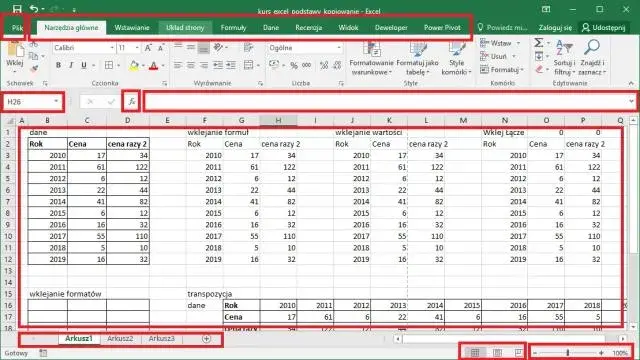
Task: Apply cell borders icon
Action: (109, 65)
